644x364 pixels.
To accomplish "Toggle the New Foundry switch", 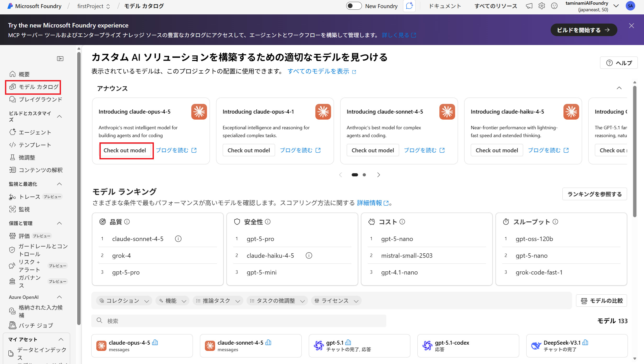I will [x=354, y=6].
